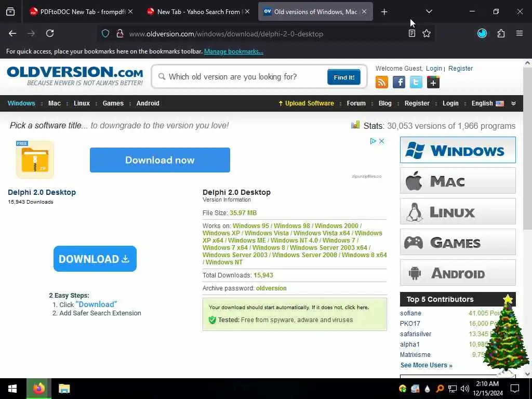Open the Windows Start menu
Image resolution: width=532 pixels, height=399 pixels.
12,389
